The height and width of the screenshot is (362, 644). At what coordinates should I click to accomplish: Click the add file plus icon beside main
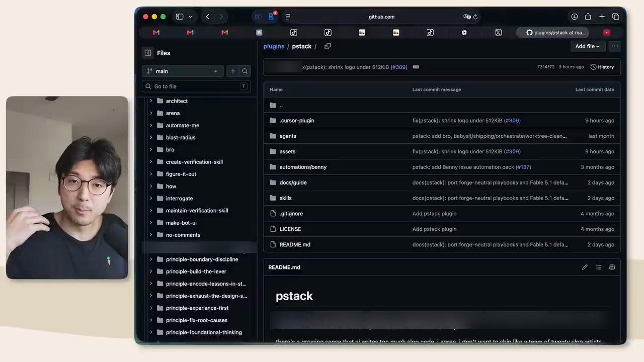point(233,71)
